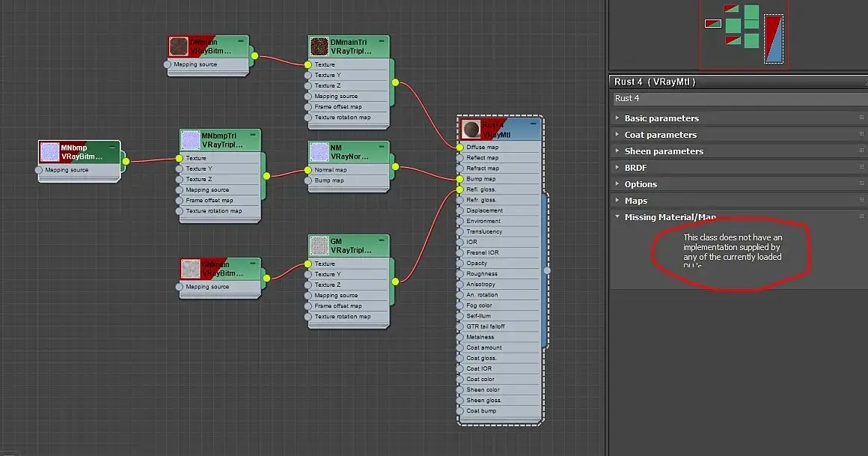This screenshot has width=868, height=456.
Task: Click the output socket of the DMmainTri node
Action: click(395, 82)
